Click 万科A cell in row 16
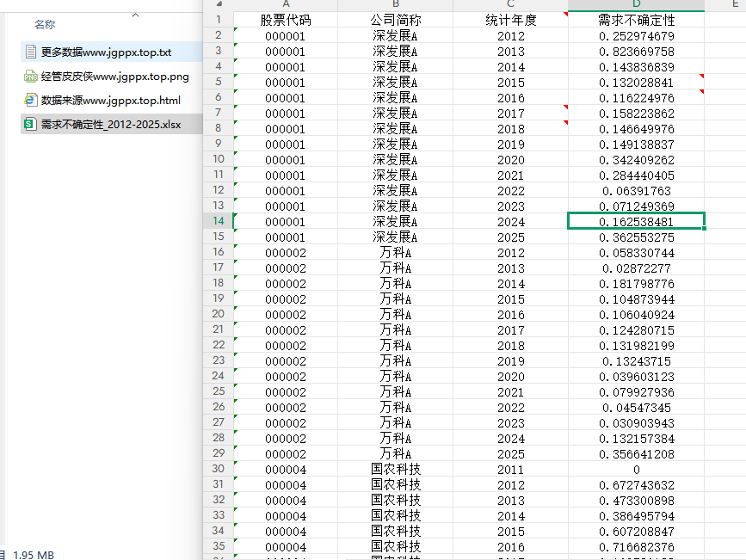The height and width of the screenshot is (560, 746). tap(395, 253)
